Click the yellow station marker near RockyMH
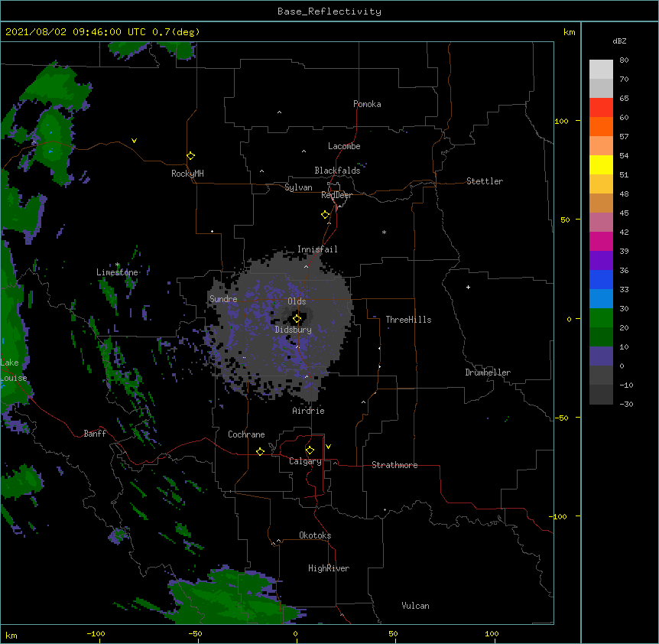This screenshot has height=644, width=659. (190, 156)
